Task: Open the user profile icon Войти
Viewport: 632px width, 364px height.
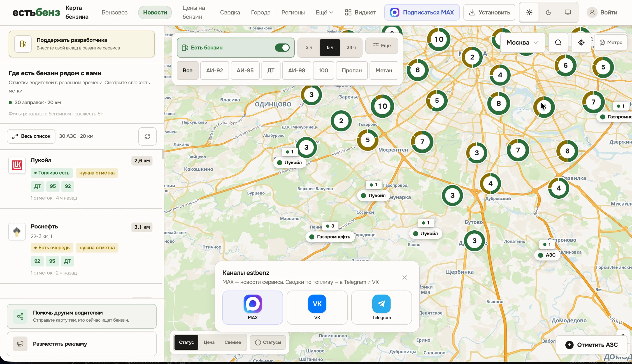Action: [592, 12]
